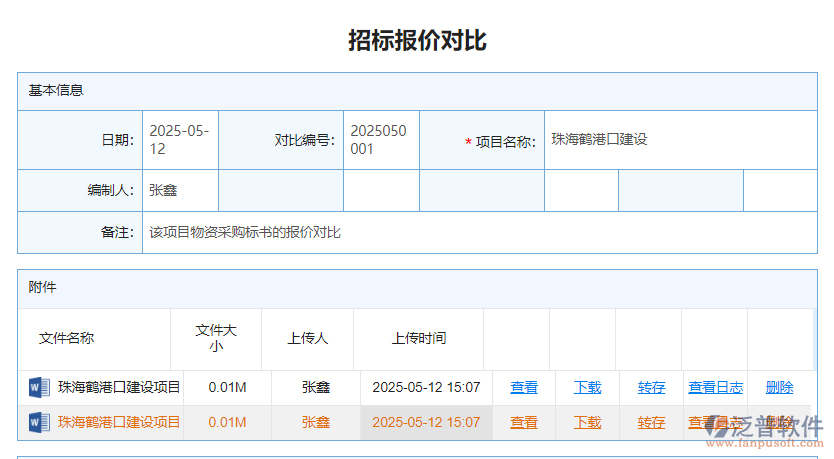Viewport: 834px width, 459px height.
Task: Click the 对比编号 field showing 2025050001
Action: [x=381, y=140]
